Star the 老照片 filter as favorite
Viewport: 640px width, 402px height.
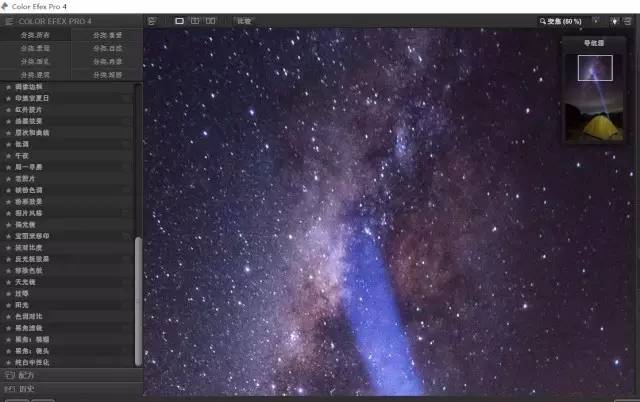coord(8,179)
